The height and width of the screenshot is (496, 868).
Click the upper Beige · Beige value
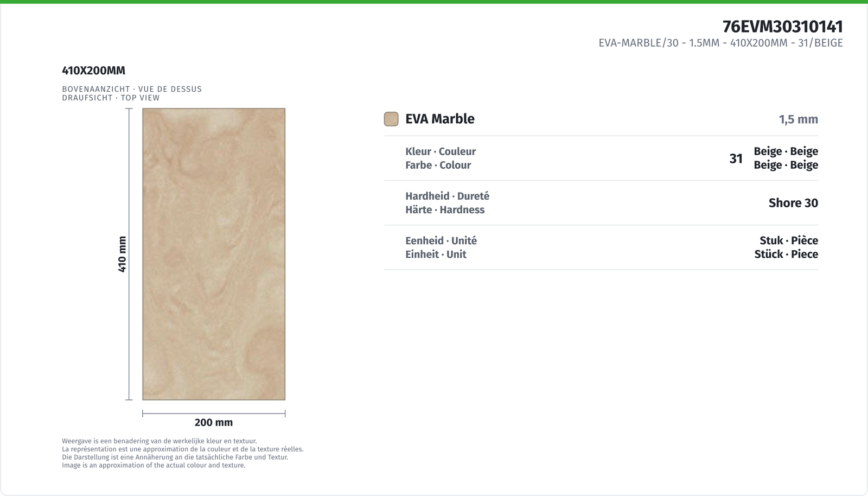786,151
